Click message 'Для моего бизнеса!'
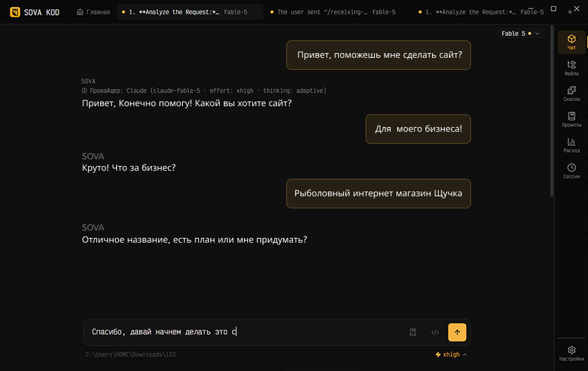Screen dimensions: 588x371 pos(418,128)
